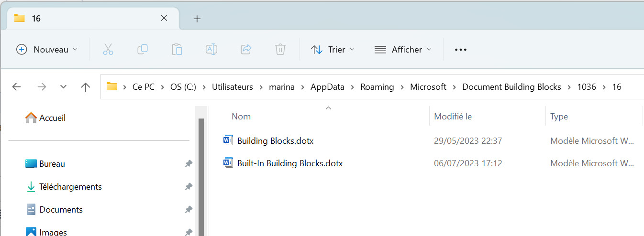Click the Rename icon in toolbar

click(x=211, y=49)
